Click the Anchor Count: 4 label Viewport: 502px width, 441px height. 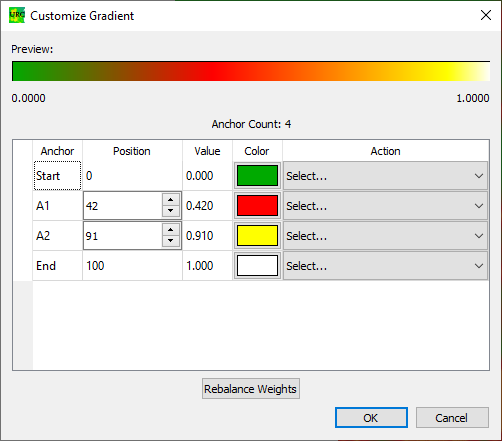point(251,124)
